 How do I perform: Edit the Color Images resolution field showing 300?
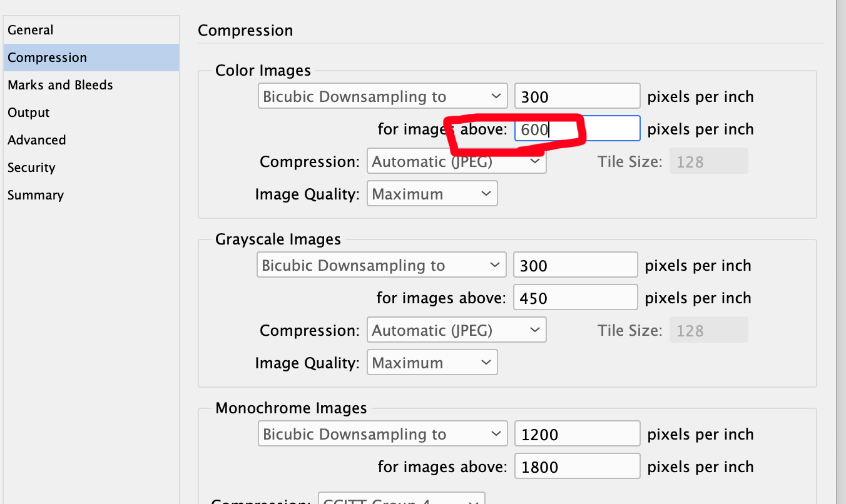[x=576, y=96]
